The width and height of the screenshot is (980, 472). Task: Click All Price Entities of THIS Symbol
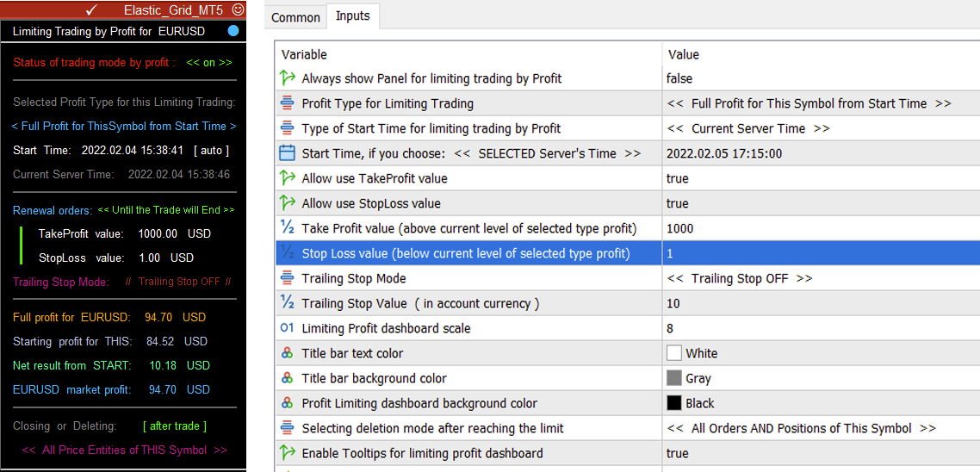pyautogui.click(x=124, y=450)
